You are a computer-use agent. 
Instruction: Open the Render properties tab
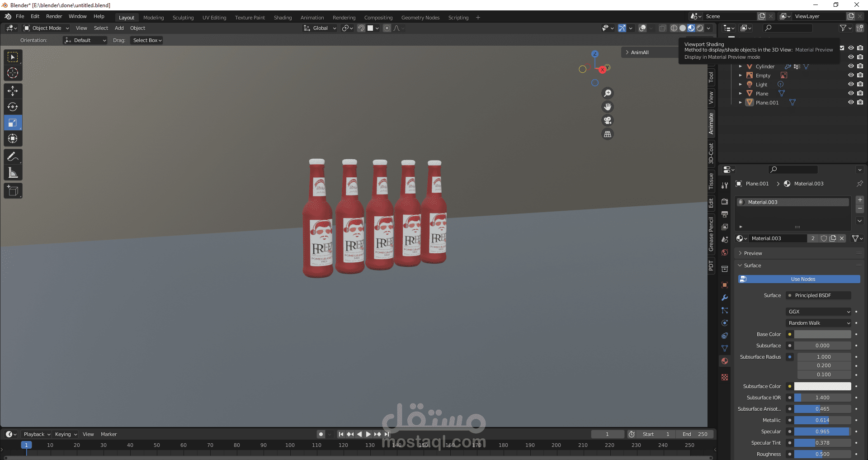[725, 201]
